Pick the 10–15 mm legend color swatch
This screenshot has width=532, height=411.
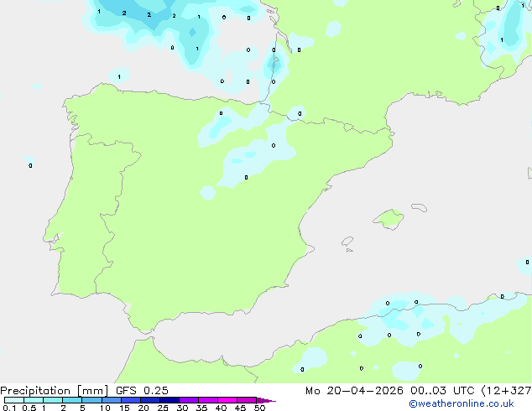112,400
